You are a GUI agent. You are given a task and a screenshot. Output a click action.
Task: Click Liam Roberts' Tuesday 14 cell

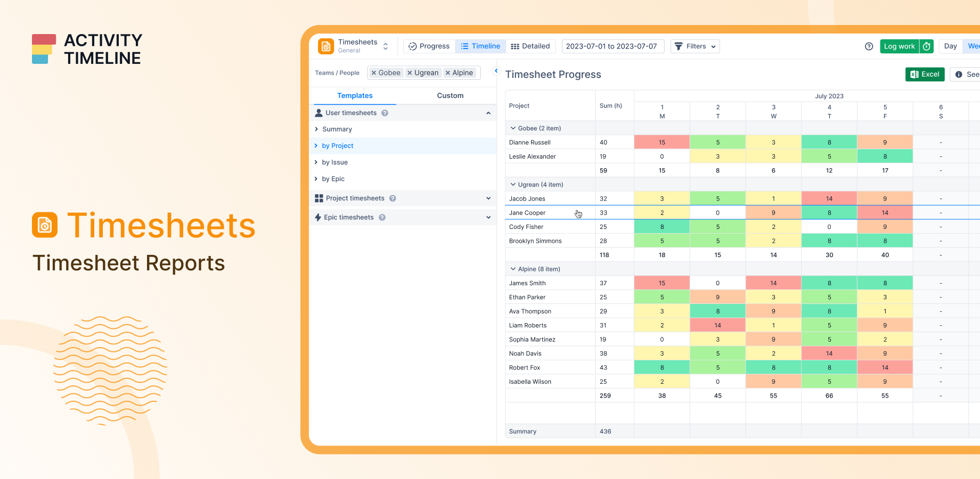[718, 325]
